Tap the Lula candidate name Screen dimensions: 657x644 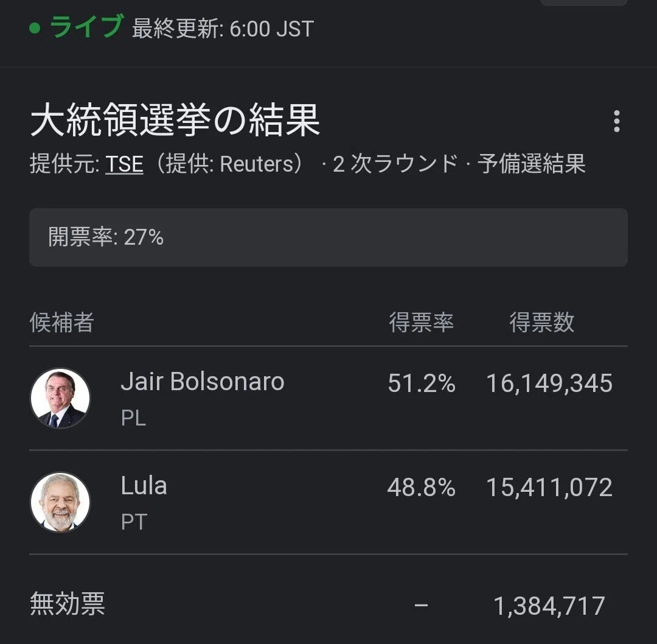click(144, 486)
